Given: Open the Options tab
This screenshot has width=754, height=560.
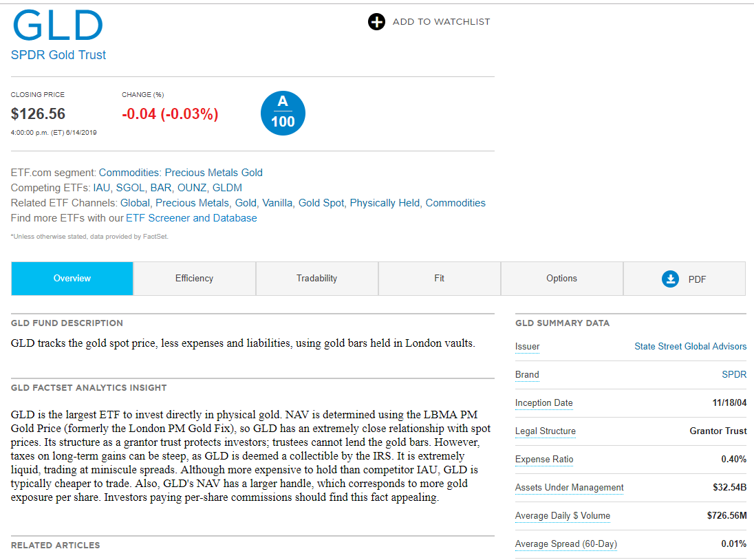Looking at the screenshot, I should pos(561,279).
